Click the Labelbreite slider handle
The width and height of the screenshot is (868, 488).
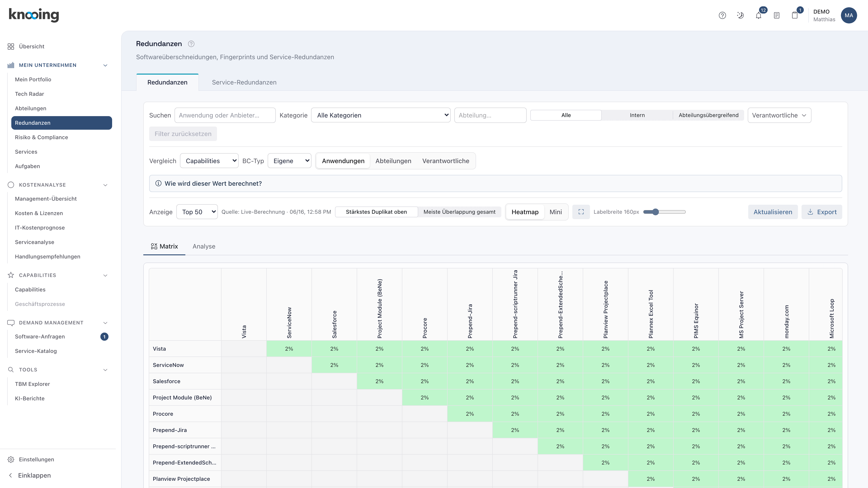coord(655,212)
